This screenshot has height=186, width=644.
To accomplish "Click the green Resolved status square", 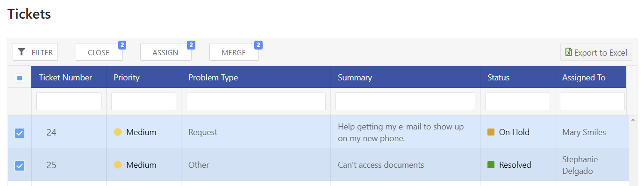I will pos(491,165).
